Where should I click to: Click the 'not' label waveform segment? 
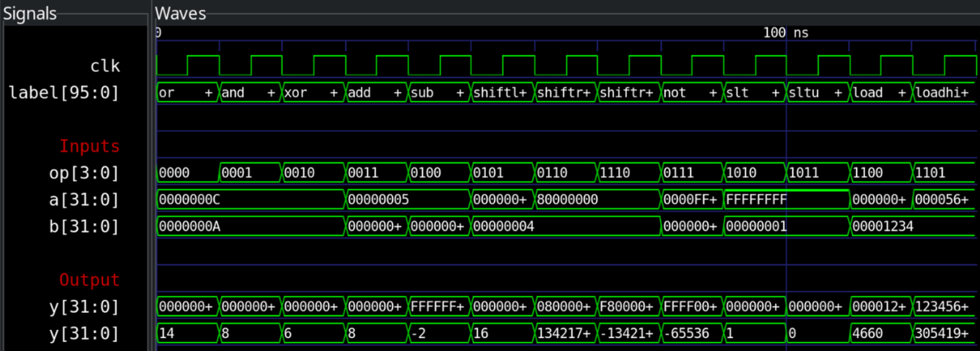(692, 93)
